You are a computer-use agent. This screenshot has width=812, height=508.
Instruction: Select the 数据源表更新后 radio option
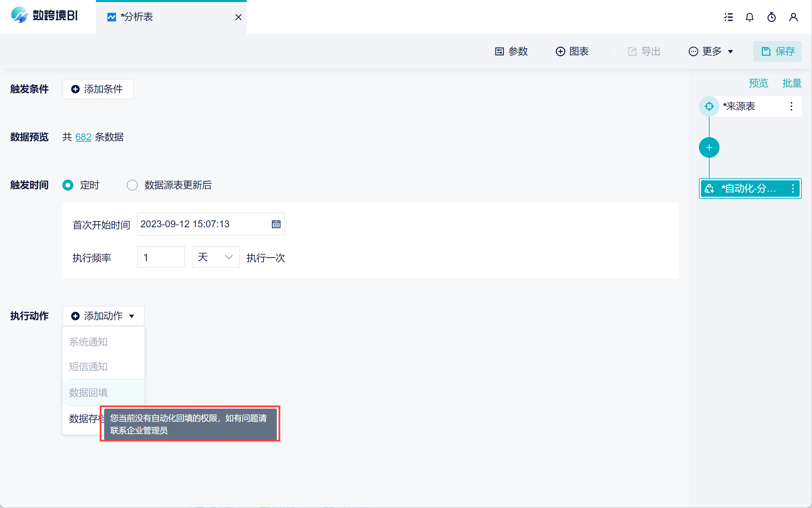coord(132,185)
